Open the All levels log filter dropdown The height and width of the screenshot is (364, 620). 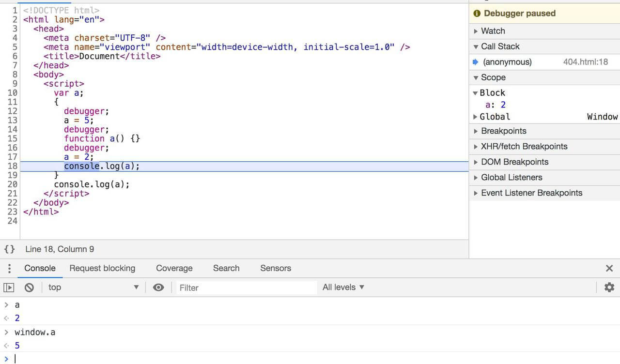tap(343, 288)
